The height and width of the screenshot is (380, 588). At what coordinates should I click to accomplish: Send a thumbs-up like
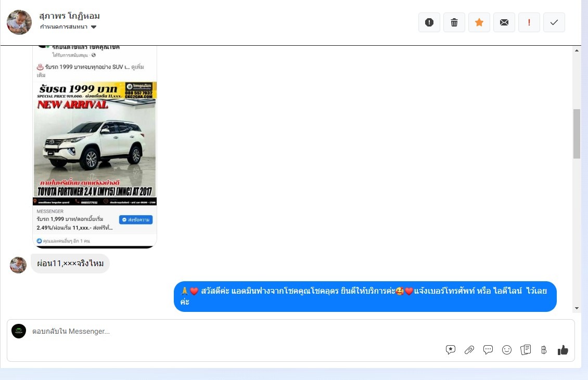(x=563, y=350)
